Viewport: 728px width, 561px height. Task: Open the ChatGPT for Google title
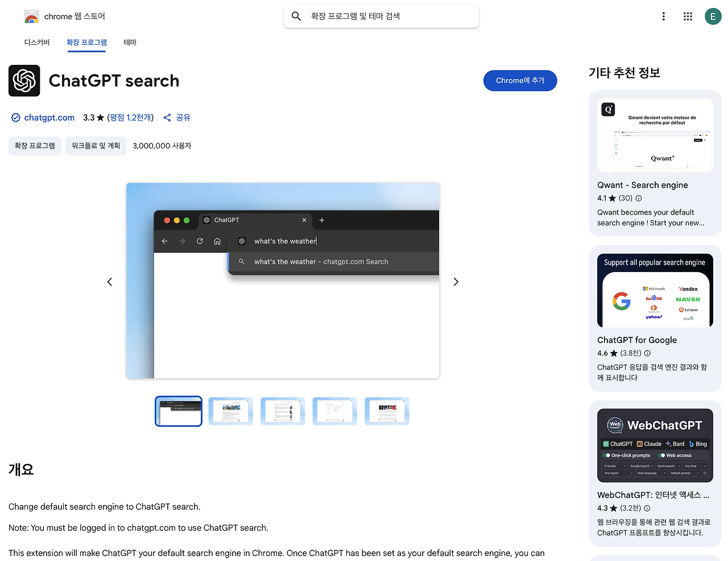click(637, 340)
